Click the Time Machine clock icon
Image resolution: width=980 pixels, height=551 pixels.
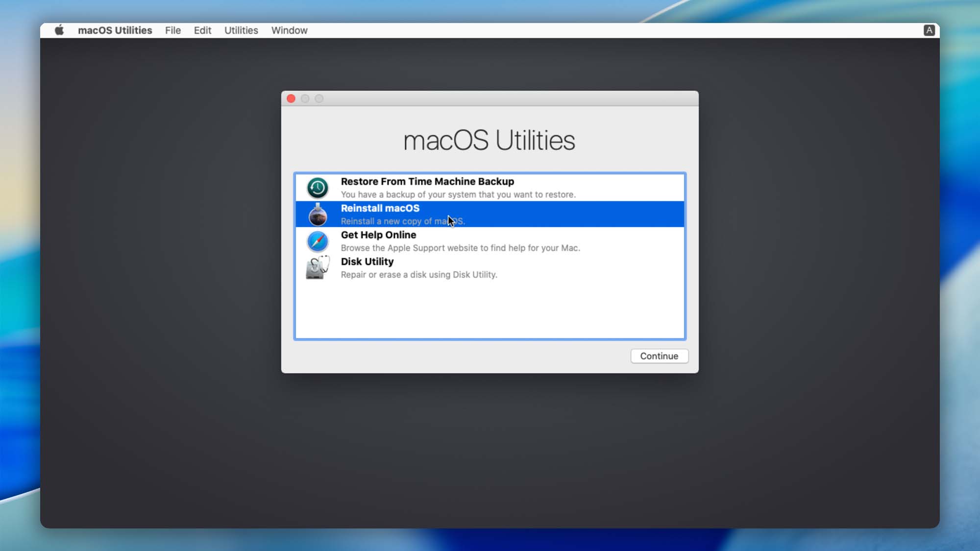pyautogui.click(x=318, y=188)
